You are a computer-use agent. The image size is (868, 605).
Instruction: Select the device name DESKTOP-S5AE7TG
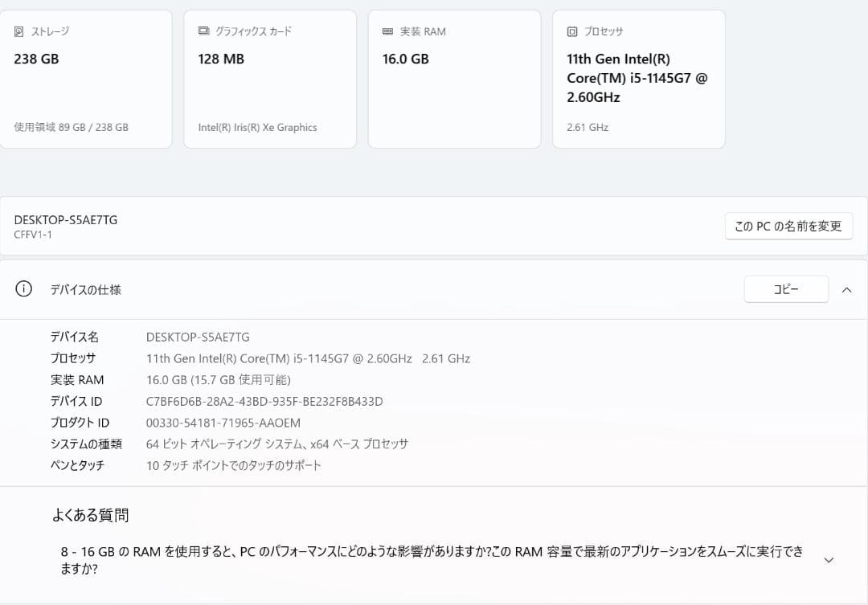click(x=198, y=337)
